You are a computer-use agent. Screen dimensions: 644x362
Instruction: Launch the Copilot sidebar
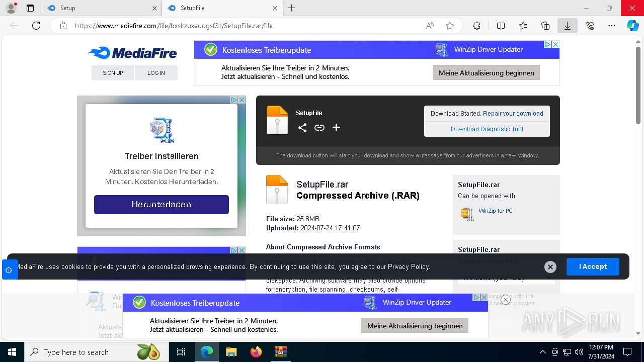(x=632, y=26)
